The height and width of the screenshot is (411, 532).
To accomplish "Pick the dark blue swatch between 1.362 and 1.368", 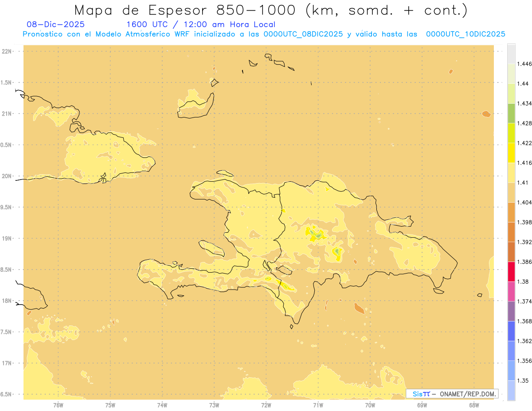I will (x=511, y=331).
